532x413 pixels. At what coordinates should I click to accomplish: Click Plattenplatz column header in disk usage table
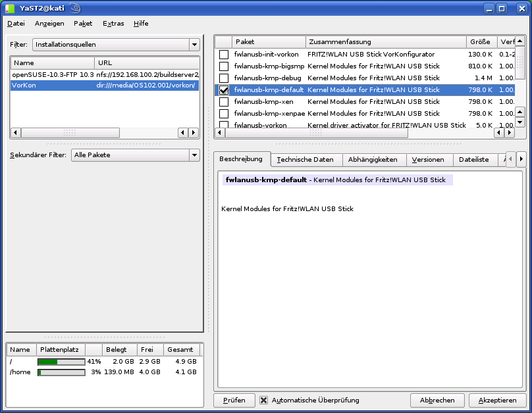coord(61,350)
